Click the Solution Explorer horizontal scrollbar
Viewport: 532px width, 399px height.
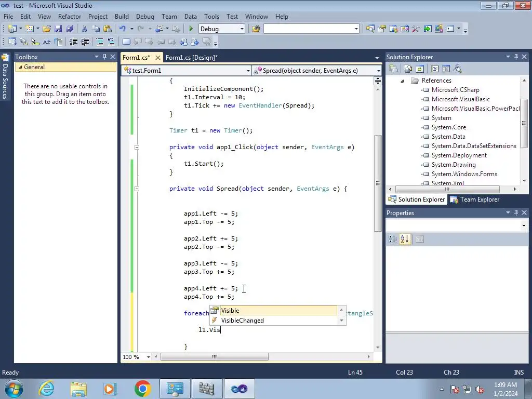coord(447,189)
